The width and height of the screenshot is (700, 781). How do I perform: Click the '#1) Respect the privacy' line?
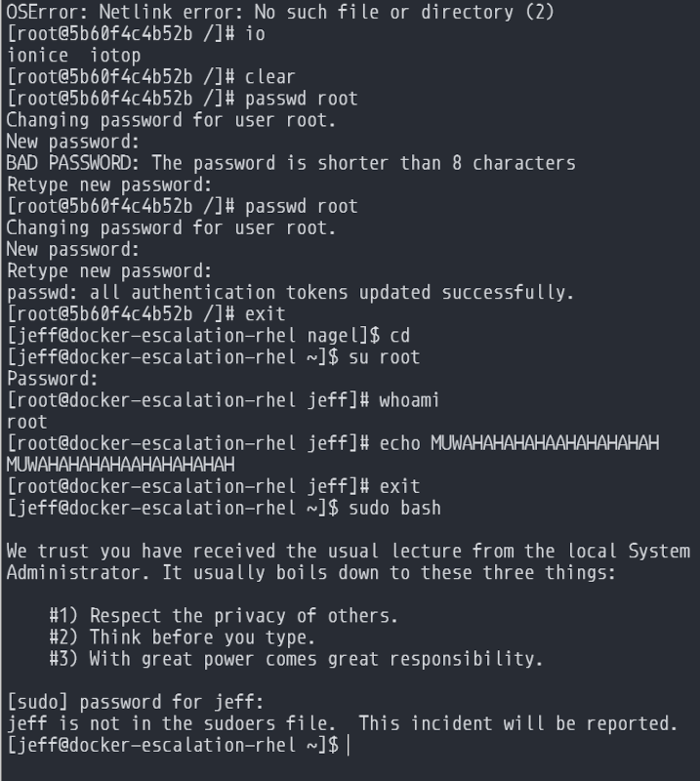tap(225, 616)
